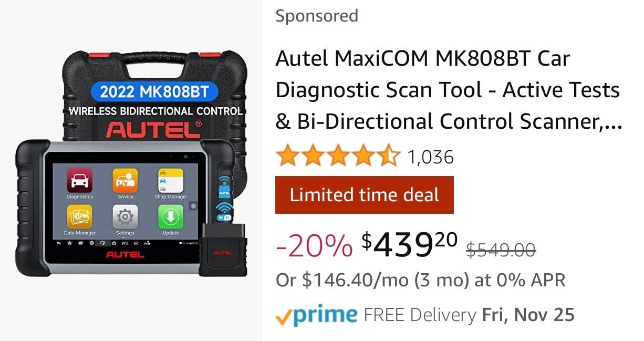The image size is (644, 341).
Task: Click the blue wireless VCI dongle icon
Action: (224, 187)
